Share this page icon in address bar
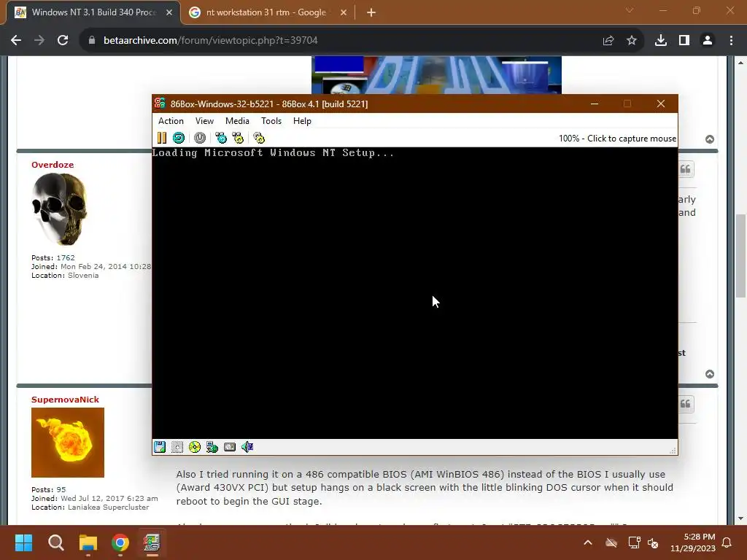This screenshot has height=560, width=747. coord(608,41)
